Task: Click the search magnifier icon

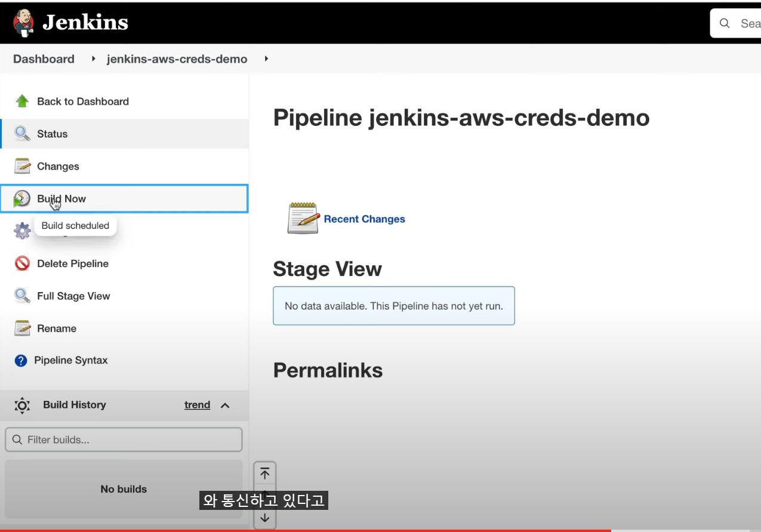Action: click(725, 23)
